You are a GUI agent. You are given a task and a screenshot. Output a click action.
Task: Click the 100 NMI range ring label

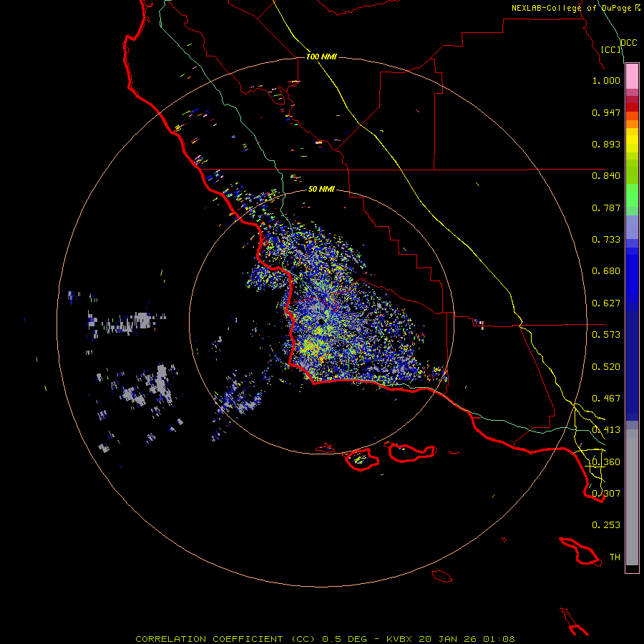tap(321, 57)
